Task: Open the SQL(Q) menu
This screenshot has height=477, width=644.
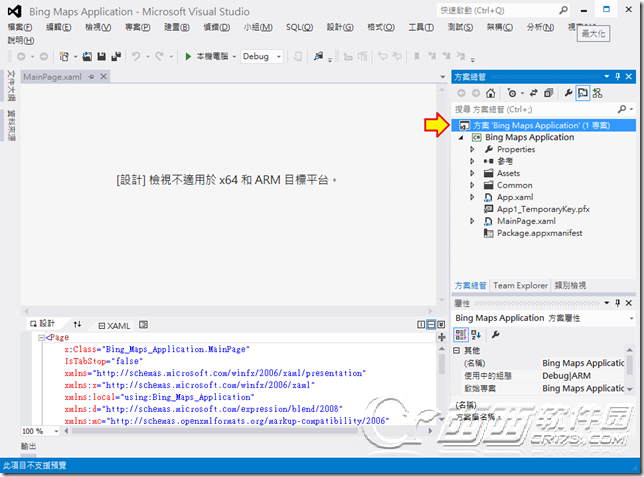Action: [299, 27]
